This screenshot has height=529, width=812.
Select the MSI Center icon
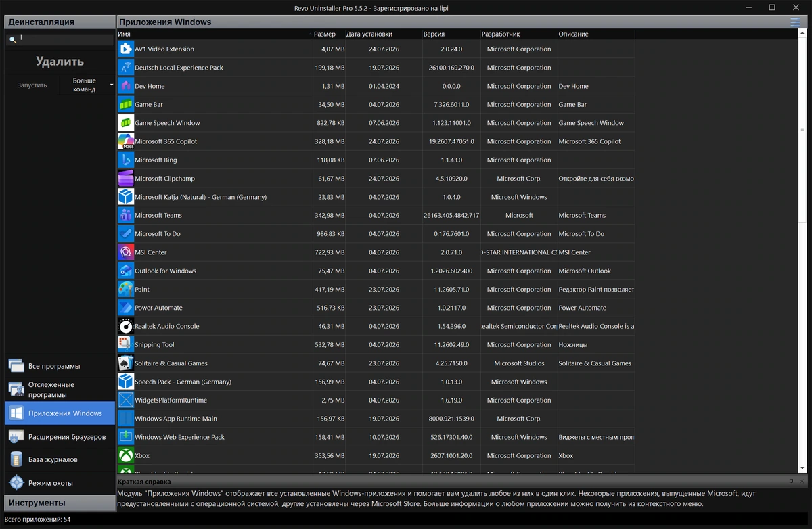point(126,252)
